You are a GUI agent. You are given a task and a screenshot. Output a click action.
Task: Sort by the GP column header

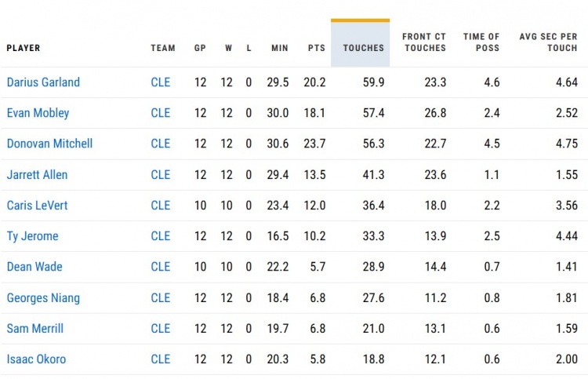200,48
